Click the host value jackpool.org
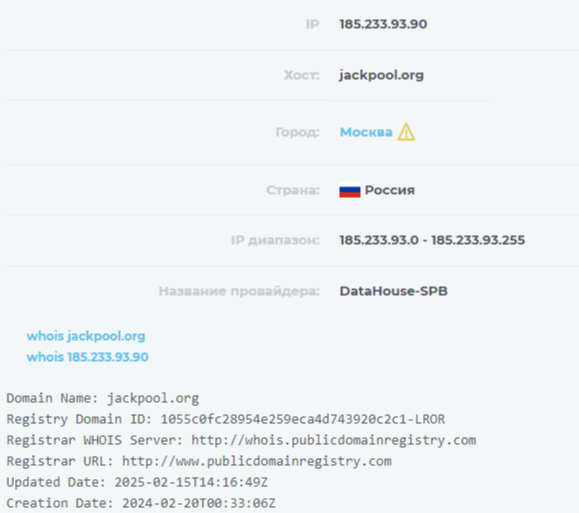 tap(381, 75)
